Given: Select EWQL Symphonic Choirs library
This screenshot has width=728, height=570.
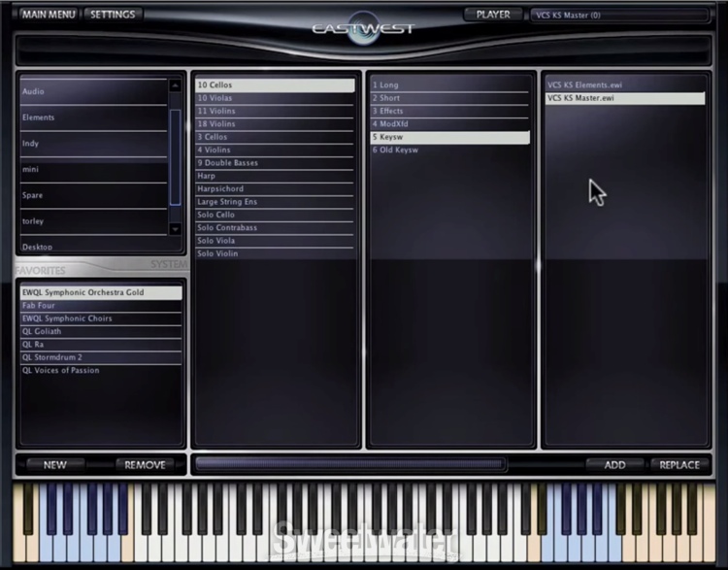Looking at the screenshot, I should click(101, 319).
